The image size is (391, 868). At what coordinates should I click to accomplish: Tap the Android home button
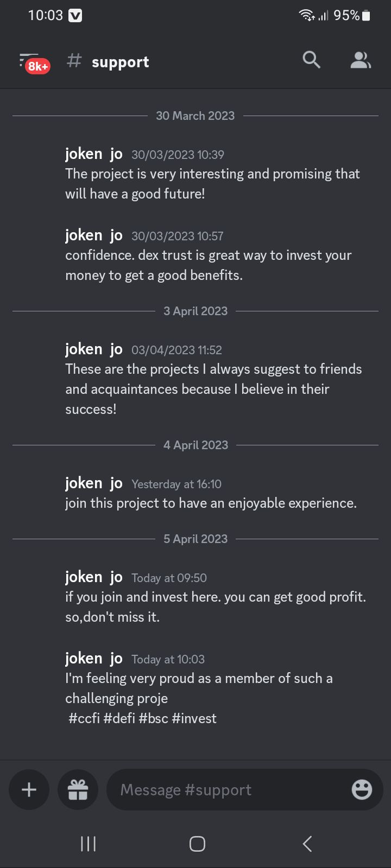click(x=197, y=844)
